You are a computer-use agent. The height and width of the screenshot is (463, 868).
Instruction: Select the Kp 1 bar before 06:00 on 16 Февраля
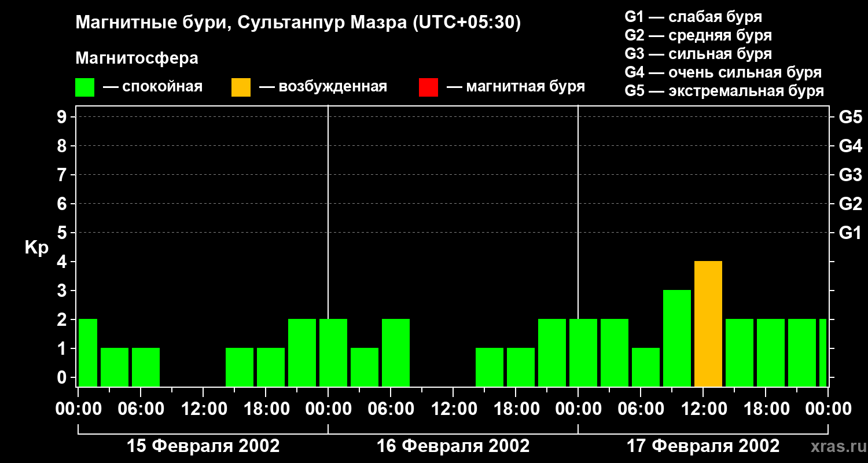pos(365,368)
